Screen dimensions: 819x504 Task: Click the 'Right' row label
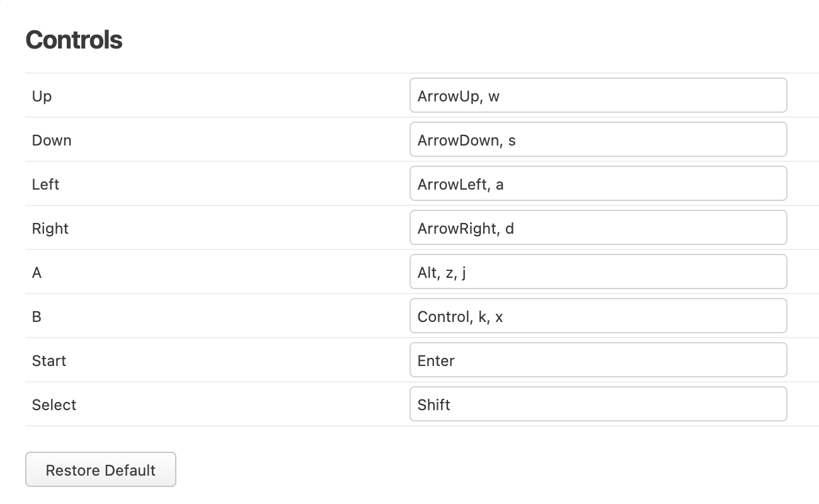[50, 229]
